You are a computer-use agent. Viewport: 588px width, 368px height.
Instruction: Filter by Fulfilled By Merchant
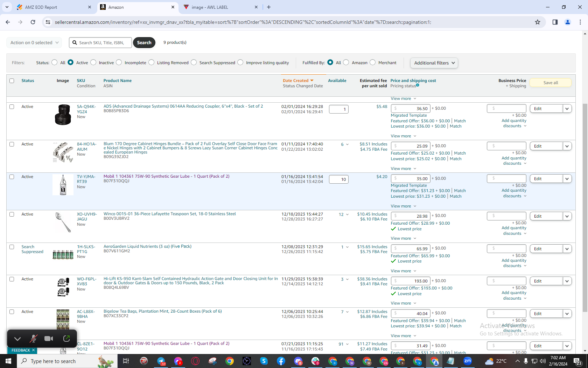(372, 62)
